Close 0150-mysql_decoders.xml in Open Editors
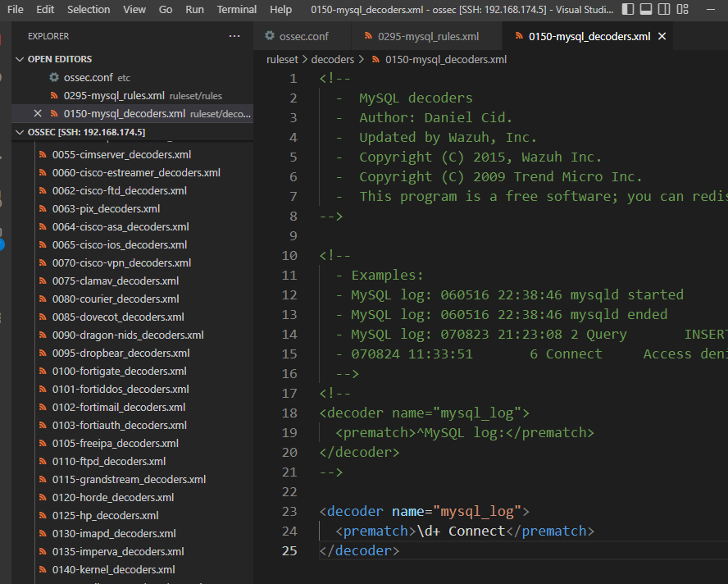This screenshot has width=728, height=584. pos(38,113)
